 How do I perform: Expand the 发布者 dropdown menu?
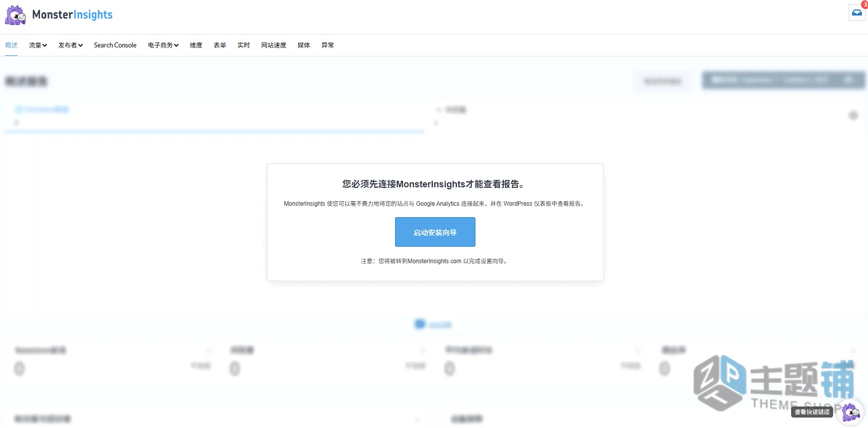pos(70,45)
